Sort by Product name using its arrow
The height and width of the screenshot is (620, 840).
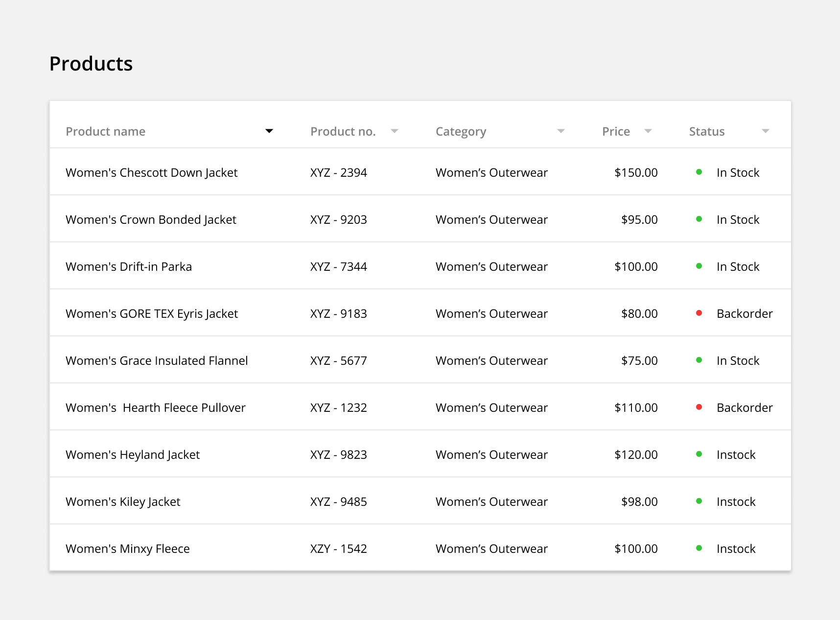point(269,131)
